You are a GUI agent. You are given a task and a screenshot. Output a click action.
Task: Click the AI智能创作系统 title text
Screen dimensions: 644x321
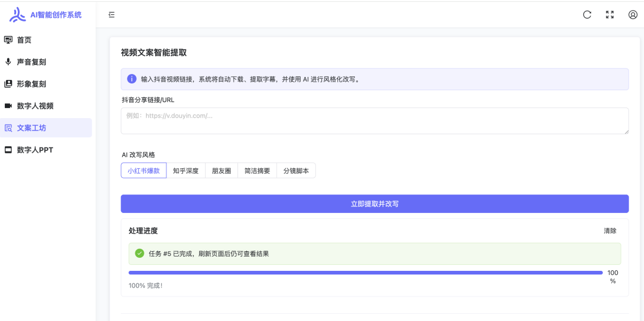click(56, 15)
